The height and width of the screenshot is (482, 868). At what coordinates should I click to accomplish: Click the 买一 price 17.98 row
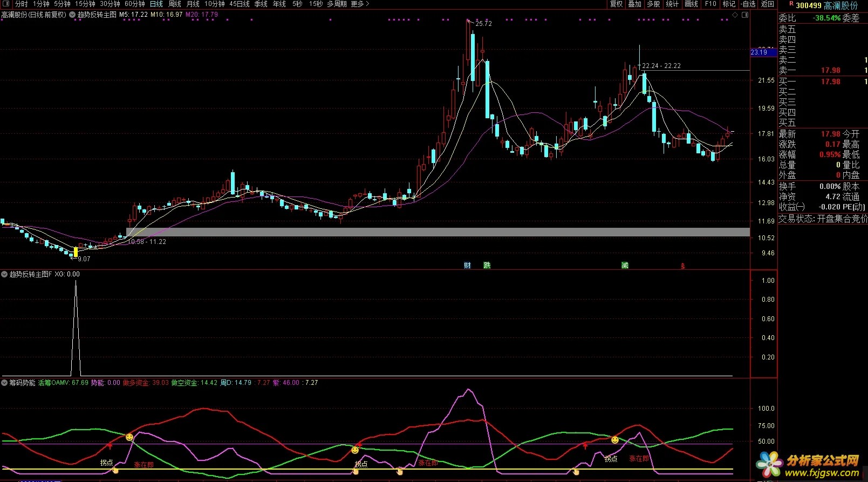[823, 82]
